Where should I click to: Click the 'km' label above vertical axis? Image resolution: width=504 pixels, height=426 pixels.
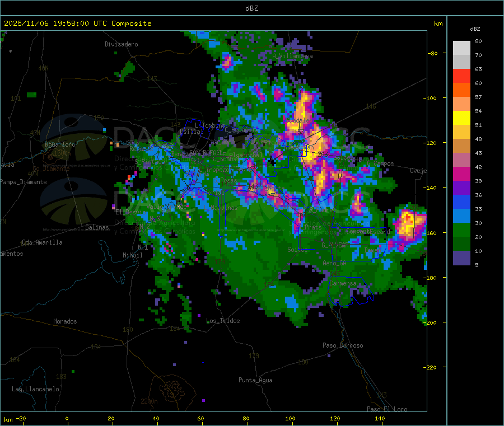438,24
